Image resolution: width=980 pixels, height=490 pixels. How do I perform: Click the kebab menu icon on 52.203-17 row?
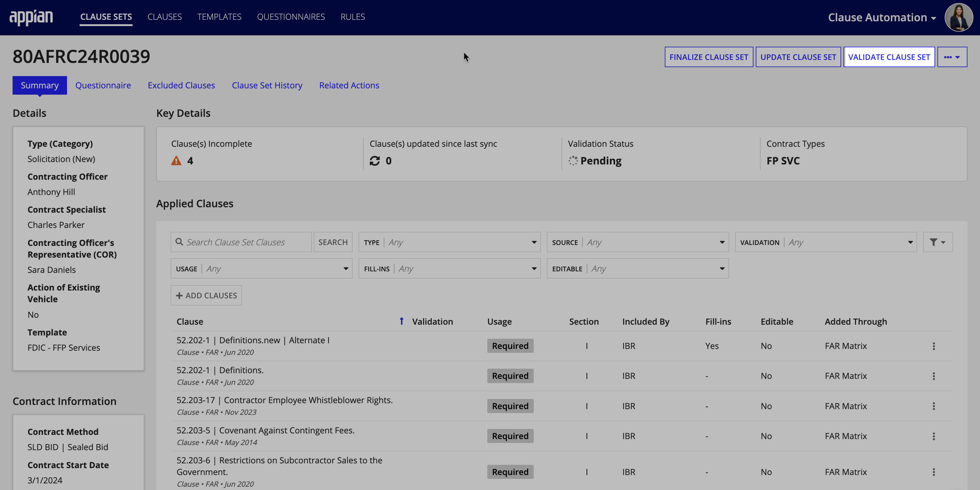(x=934, y=406)
